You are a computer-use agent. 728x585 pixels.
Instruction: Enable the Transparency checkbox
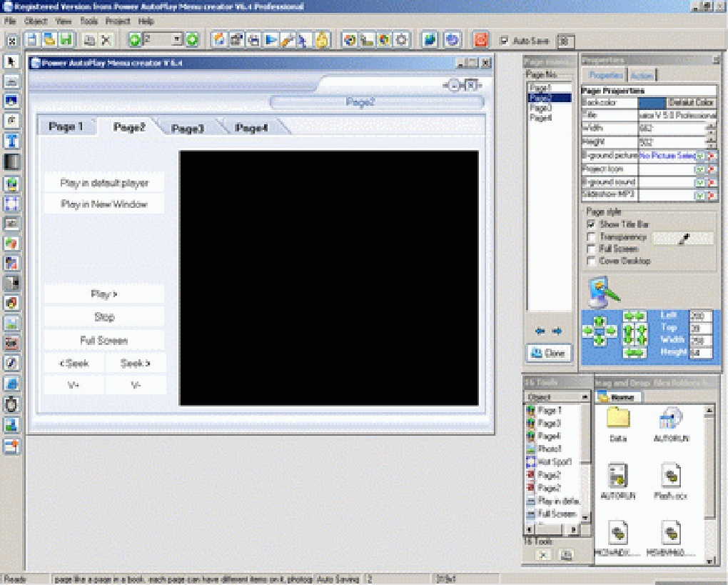tap(592, 237)
